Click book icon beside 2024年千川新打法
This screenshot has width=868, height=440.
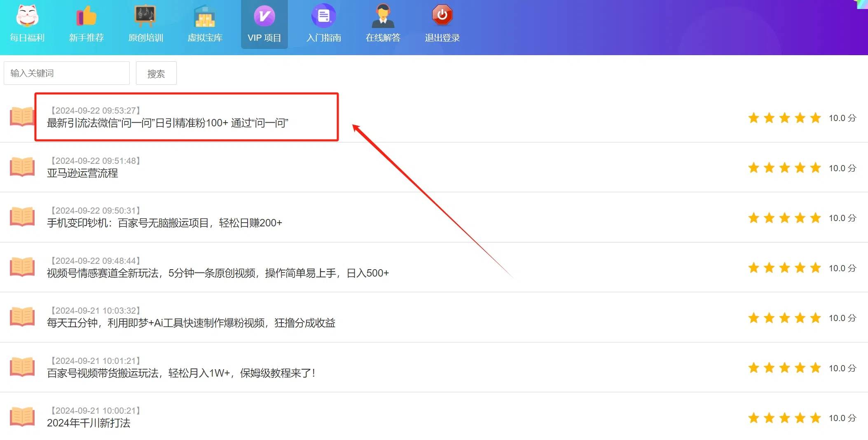pos(22,417)
